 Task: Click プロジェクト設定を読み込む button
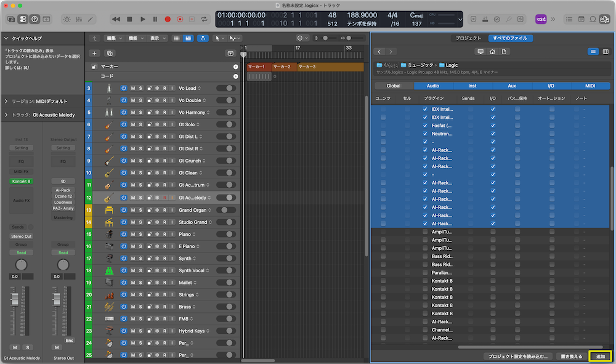(x=518, y=356)
